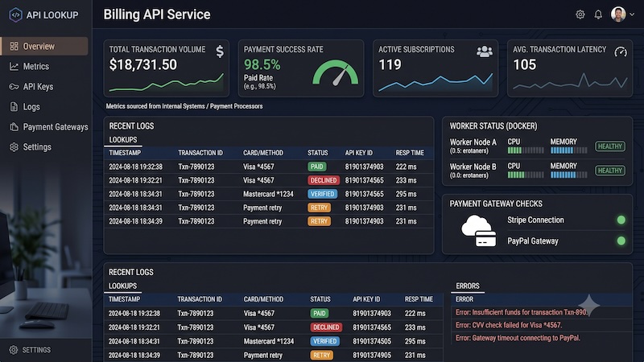644x362 pixels.
Task: Click the Metrics chart icon
Action: pyautogui.click(x=14, y=66)
